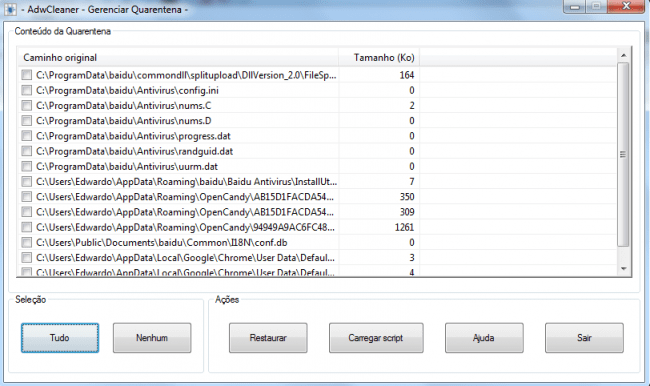The height and width of the screenshot is (386, 650).
Task: Click the Restaurar button
Action: (268, 338)
